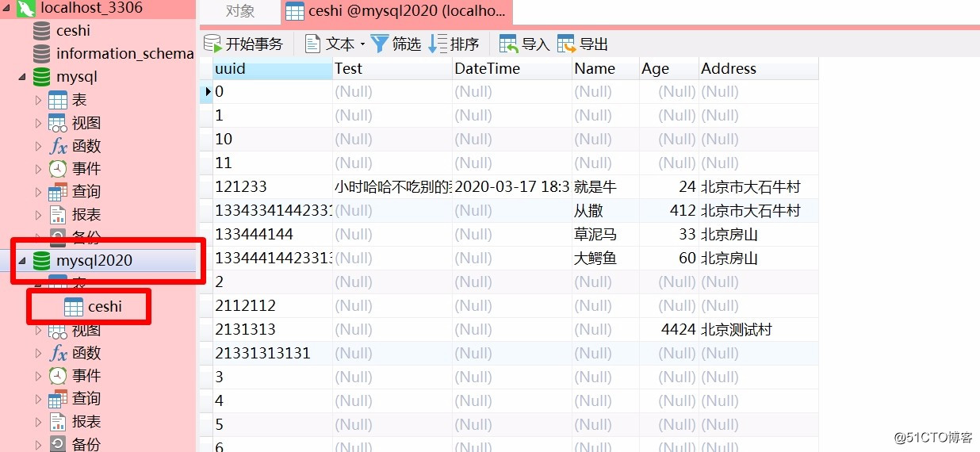
Task: Click the 排序 sort icon
Action: (438, 44)
